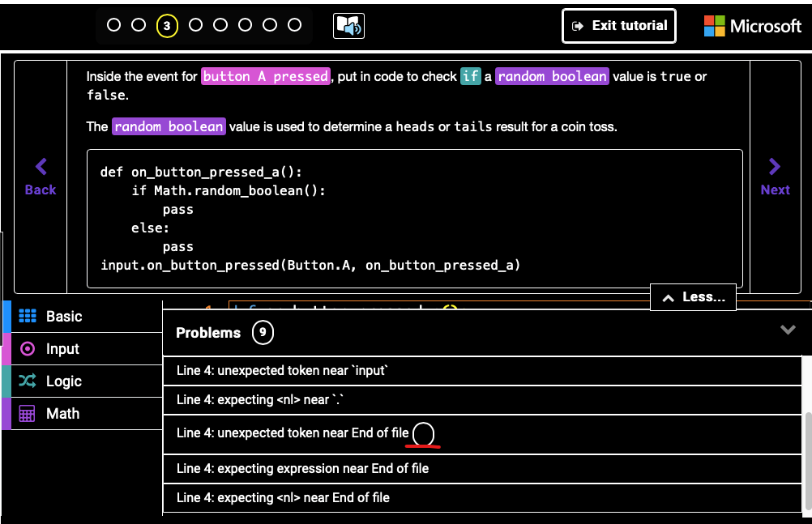Click the 'def on_button_pressed_a():' code line
Viewport: 812px width, 524px height.
(201, 172)
